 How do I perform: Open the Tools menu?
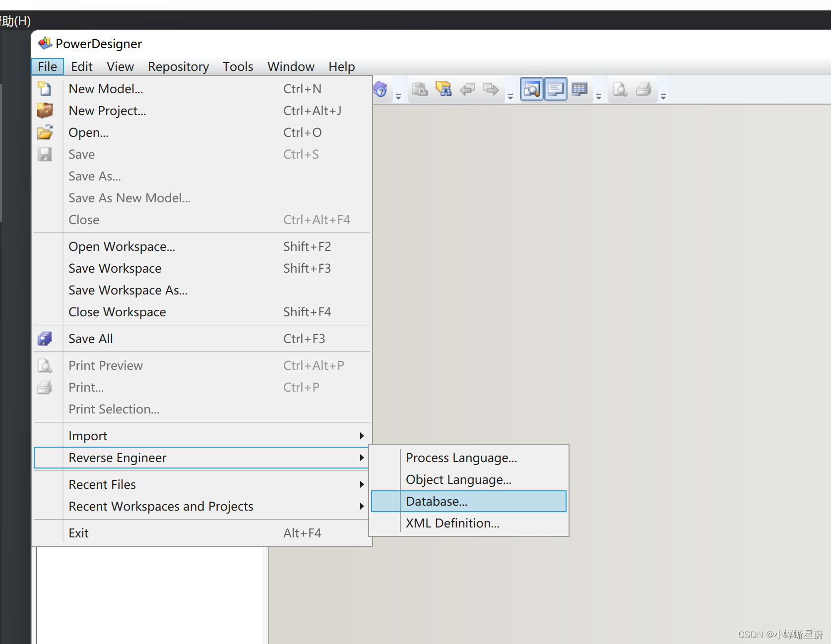coord(238,66)
